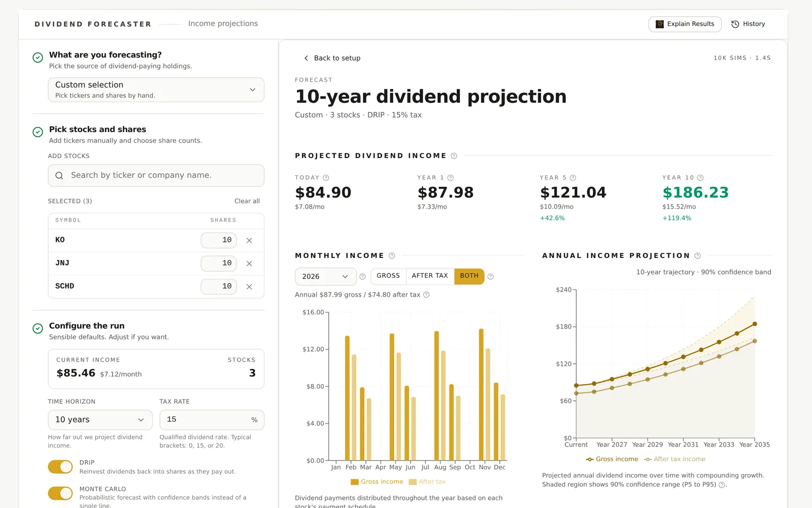812x508 pixels.
Task: Click the Gross income line legend marker
Action: click(590, 459)
